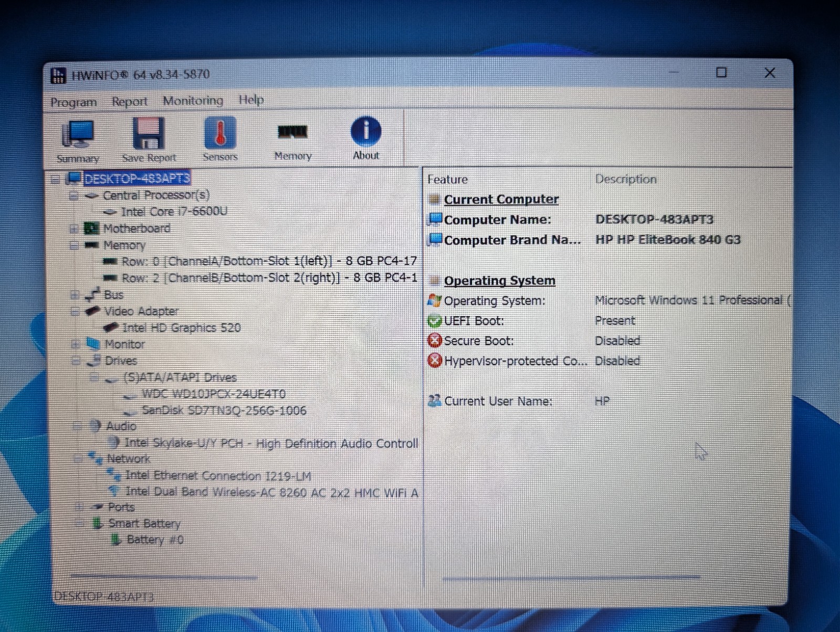Open the Report menu
Screen dimensions: 840x632
pyautogui.click(x=129, y=101)
